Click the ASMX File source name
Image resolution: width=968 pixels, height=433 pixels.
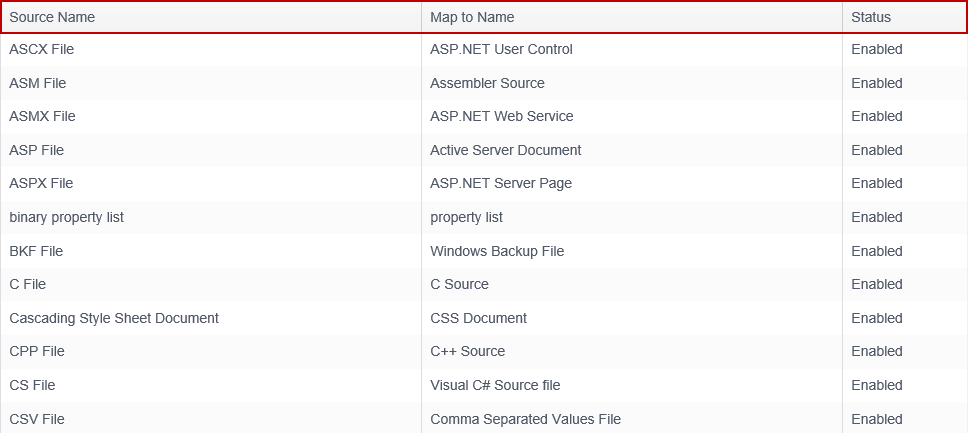[43, 116]
